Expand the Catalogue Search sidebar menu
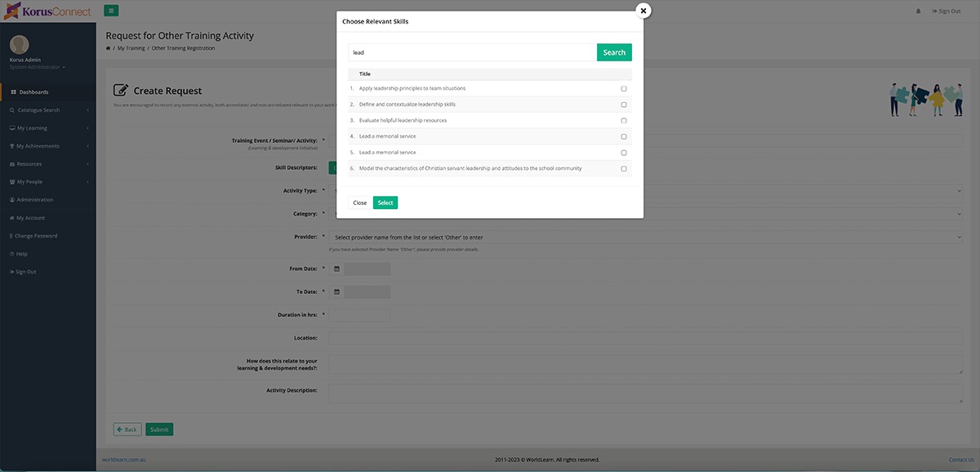980x472 pixels. [x=47, y=110]
